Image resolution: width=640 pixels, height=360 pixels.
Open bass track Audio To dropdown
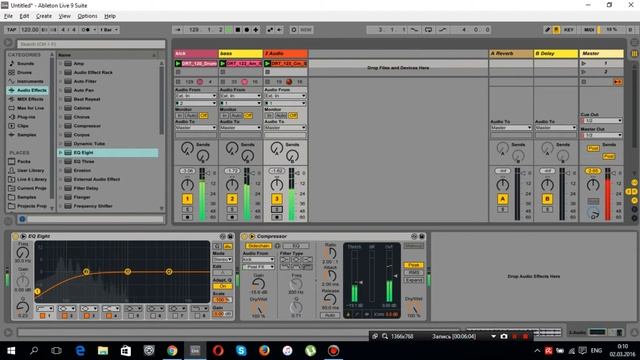[240, 128]
